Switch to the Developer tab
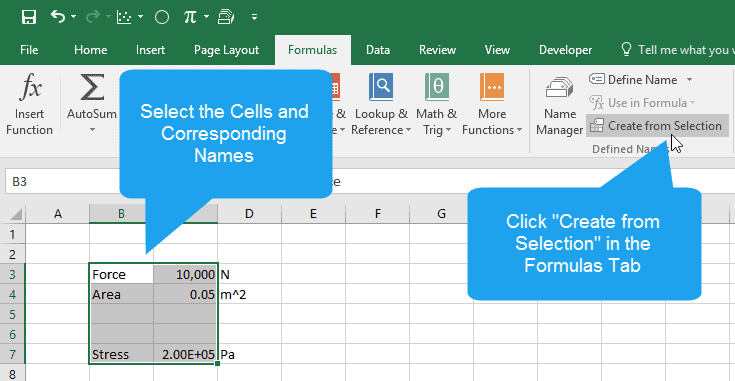Screen dimensions: 735x381 [x=565, y=50]
